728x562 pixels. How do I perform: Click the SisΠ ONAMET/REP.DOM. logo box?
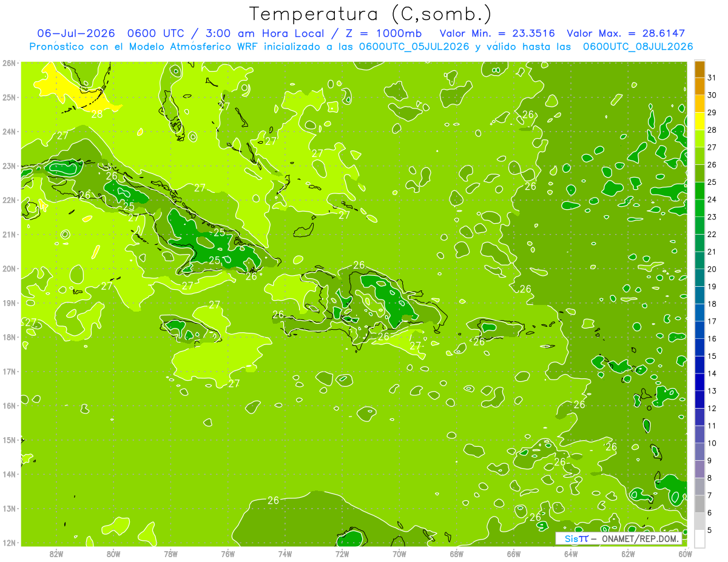pyautogui.click(x=619, y=538)
